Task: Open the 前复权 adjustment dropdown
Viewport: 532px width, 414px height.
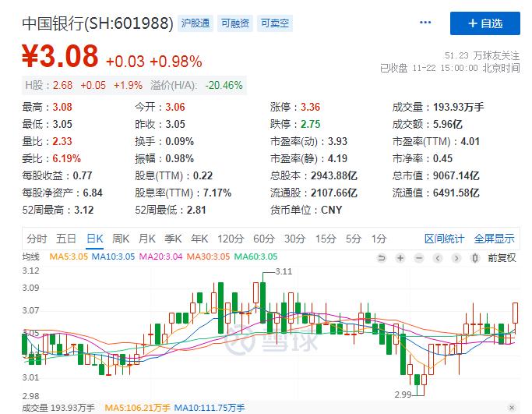Action: pyautogui.click(x=502, y=258)
